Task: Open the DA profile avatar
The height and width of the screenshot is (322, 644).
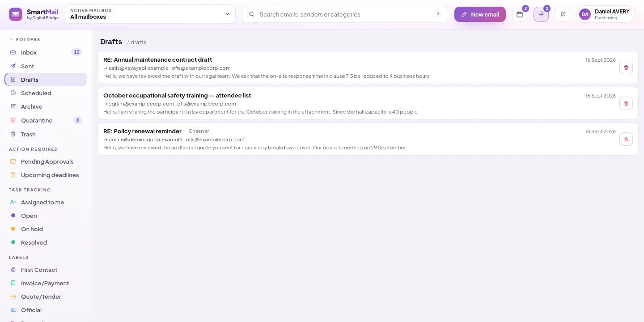Action: coord(585,14)
